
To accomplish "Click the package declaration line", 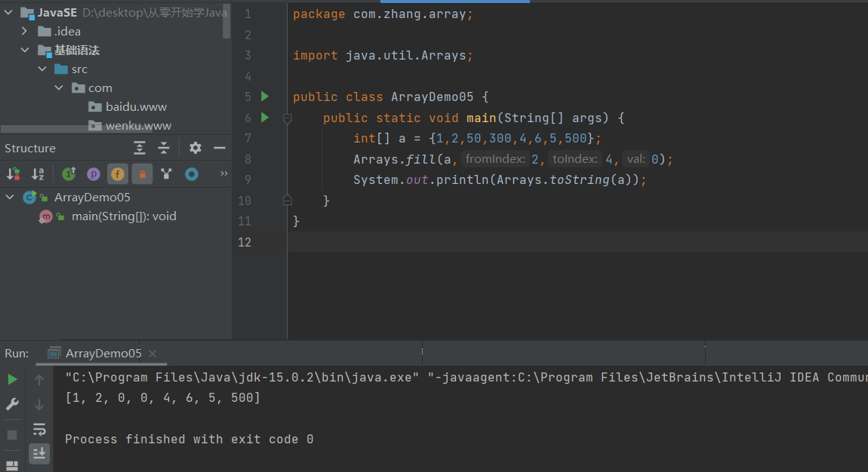I will click(383, 14).
